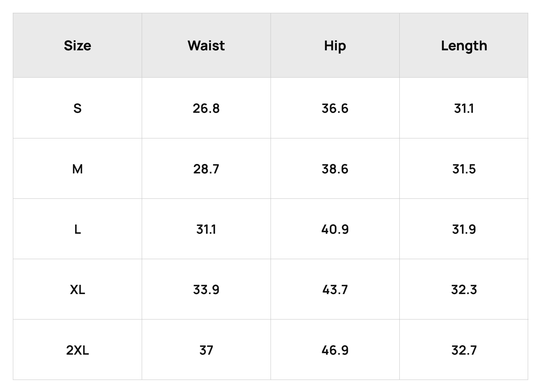This screenshot has height=392, width=541.
Task: Click hip value 40.9
Action: tap(335, 229)
